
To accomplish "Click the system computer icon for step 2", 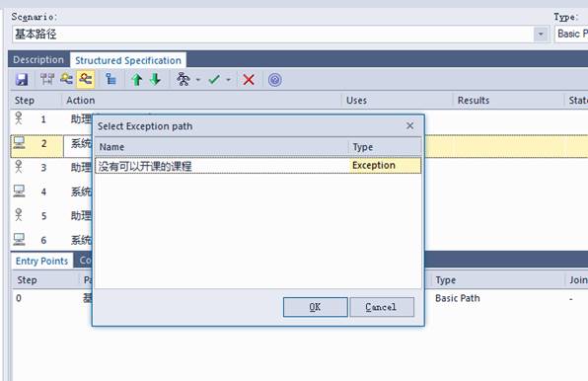I will point(19,143).
